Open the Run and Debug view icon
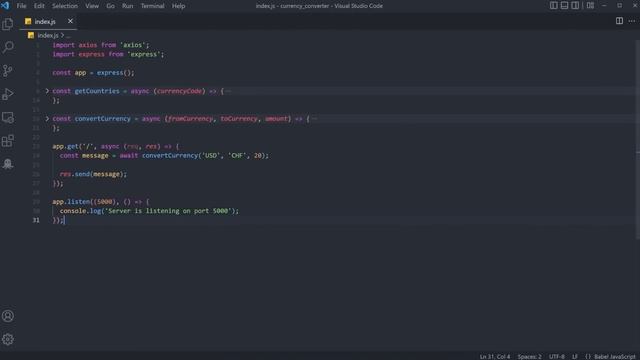Image resolution: width=640 pixels, height=360 pixels. pos(8,94)
